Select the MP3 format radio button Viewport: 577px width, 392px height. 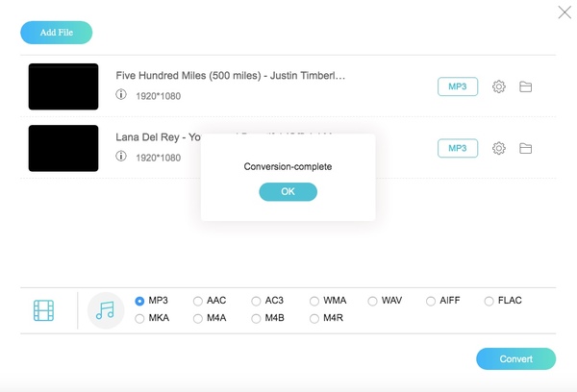(140, 301)
